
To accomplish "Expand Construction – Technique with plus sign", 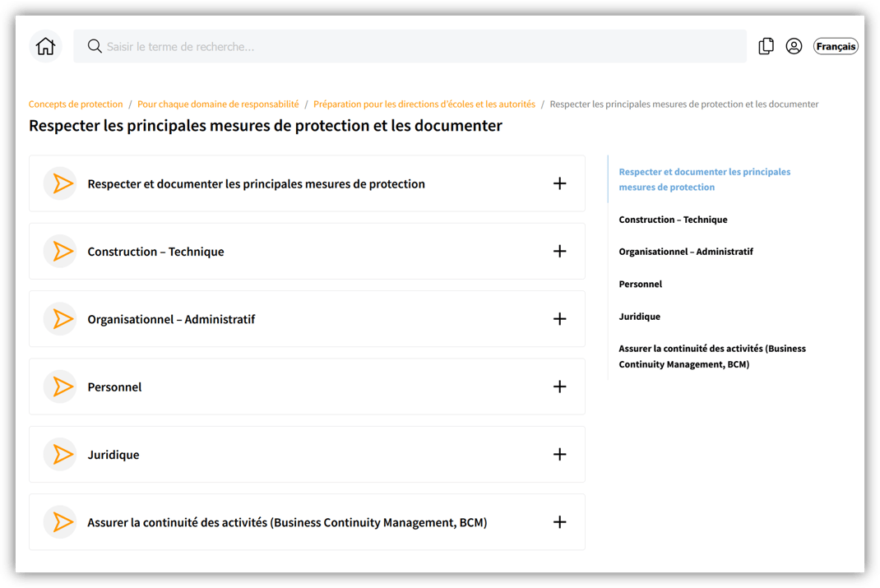I will click(559, 252).
